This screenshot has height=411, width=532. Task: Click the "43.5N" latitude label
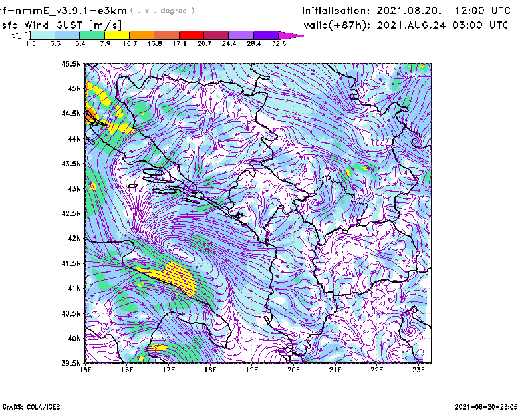coord(72,164)
